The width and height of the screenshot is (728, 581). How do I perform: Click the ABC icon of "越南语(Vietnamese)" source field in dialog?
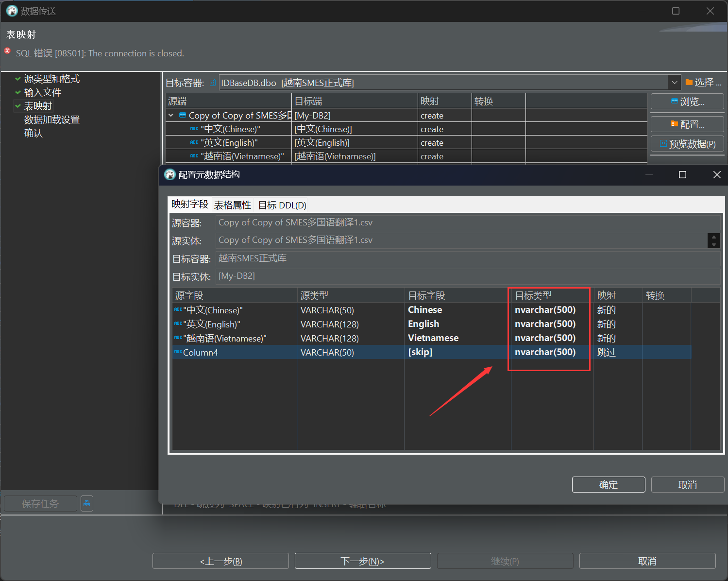[178, 338]
